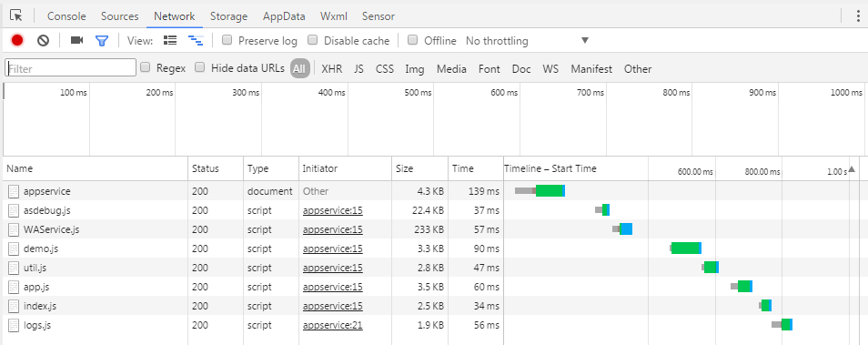868x345 pixels.
Task: Switch to the AppData tab
Action: [x=284, y=16]
